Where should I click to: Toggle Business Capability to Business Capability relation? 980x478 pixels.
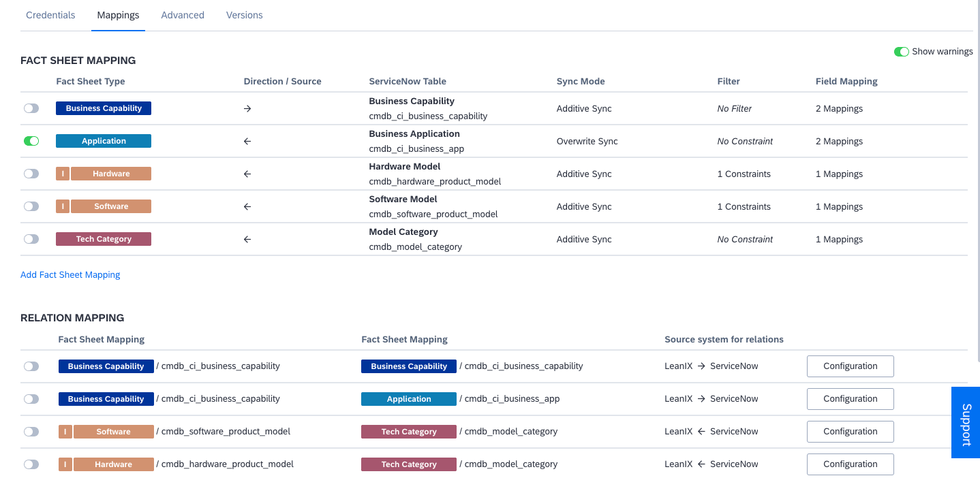(x=31, y=366)
